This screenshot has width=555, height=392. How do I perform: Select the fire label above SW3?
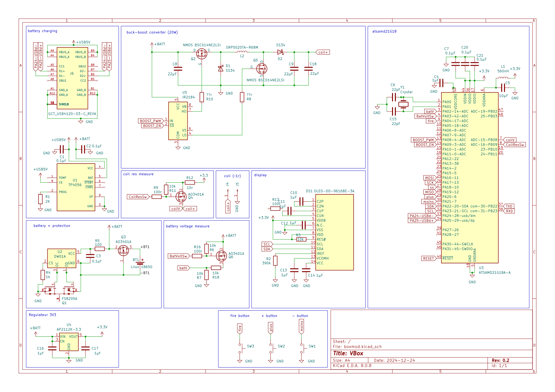click(x=240, y=329)
